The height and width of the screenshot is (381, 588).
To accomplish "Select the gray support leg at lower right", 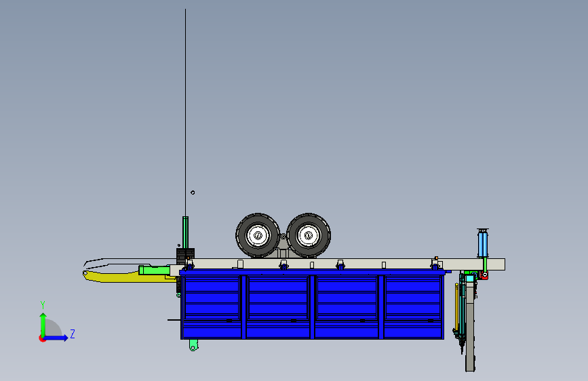I will click(x=470, y=326).
